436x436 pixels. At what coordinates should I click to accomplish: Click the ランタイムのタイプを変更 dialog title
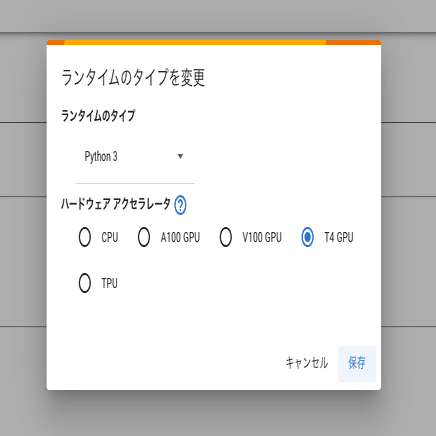pos(133,78)
